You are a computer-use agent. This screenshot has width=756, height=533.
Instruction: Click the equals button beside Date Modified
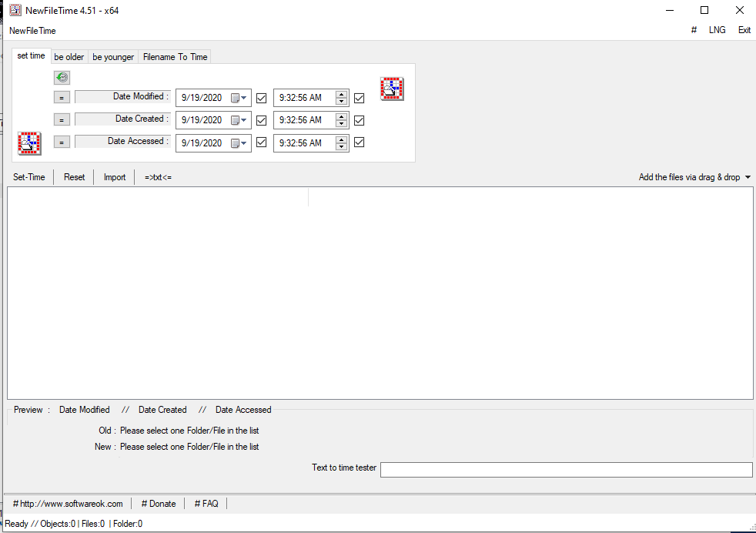[62, 97]
